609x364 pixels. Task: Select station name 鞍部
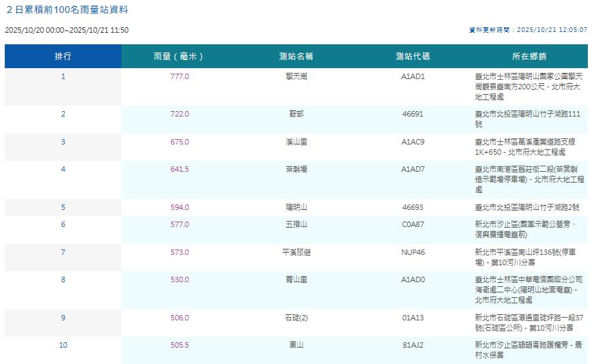(296, 114)
